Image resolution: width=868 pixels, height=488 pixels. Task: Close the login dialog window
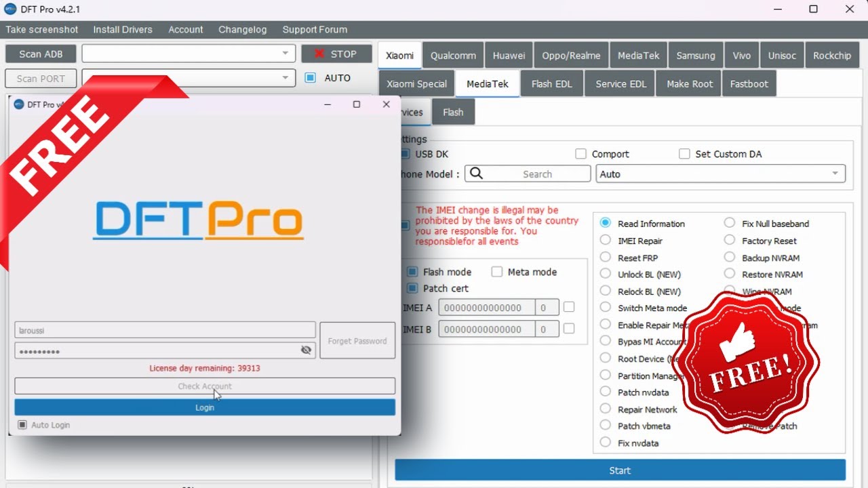click(387, 104)
